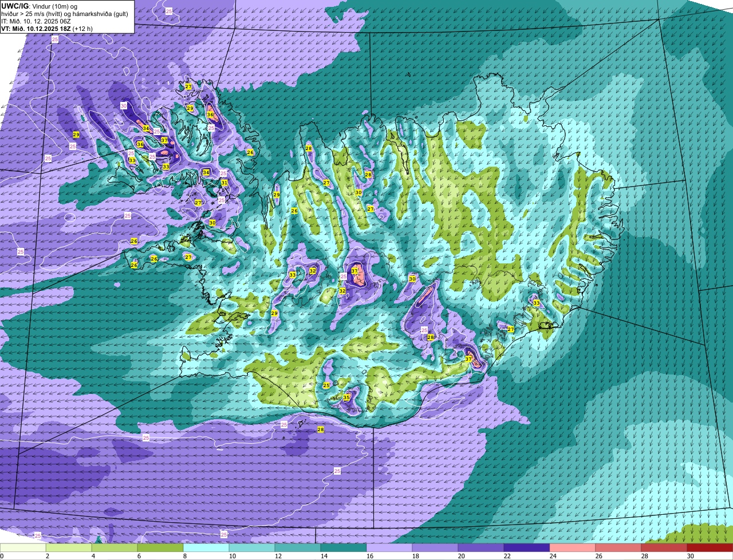
Task: Click the 26–28 m/s salmon legend swatch
Action: [x=618, y=548]
